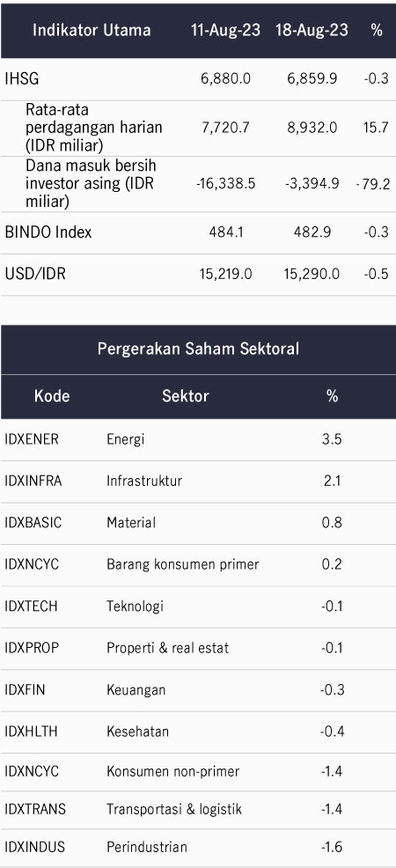The height and width of the screenshot is (868, 396).
Task: Click the Sektor column header
Action: pyautogui.click(x=186, y=396)
